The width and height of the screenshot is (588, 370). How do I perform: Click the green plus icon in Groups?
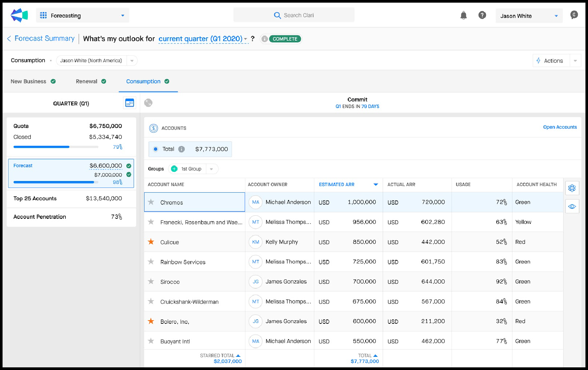(174, 169)
